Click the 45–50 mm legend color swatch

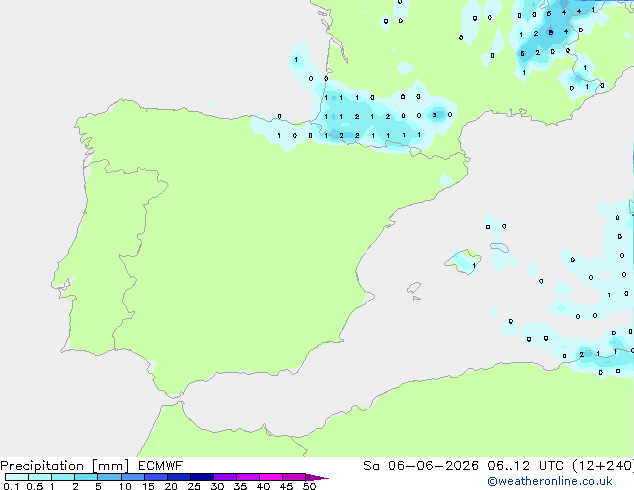[x=294, y=477]
